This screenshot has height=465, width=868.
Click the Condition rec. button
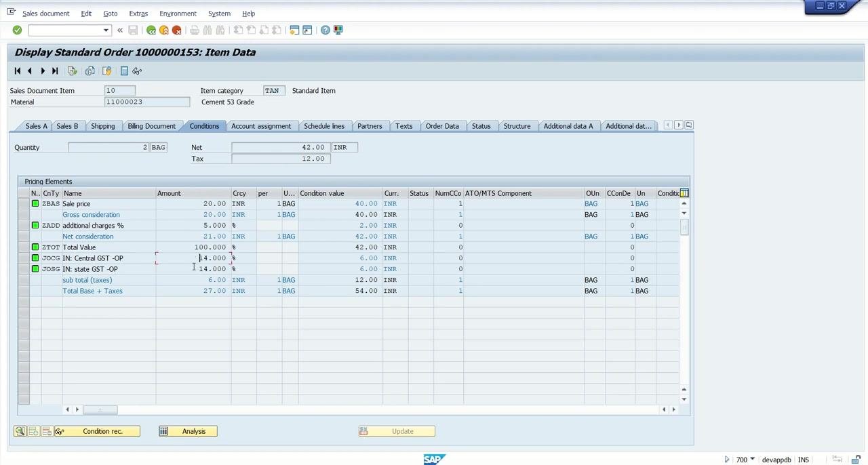97,431
